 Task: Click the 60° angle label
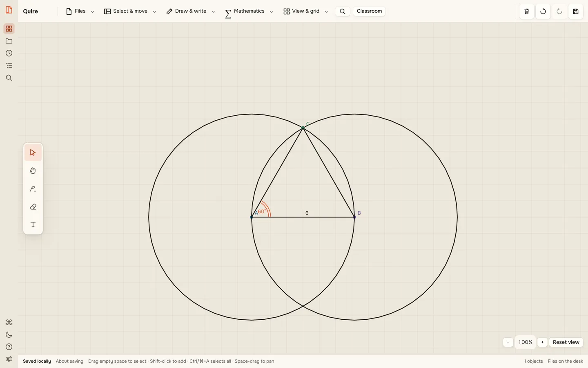point(262,211)
